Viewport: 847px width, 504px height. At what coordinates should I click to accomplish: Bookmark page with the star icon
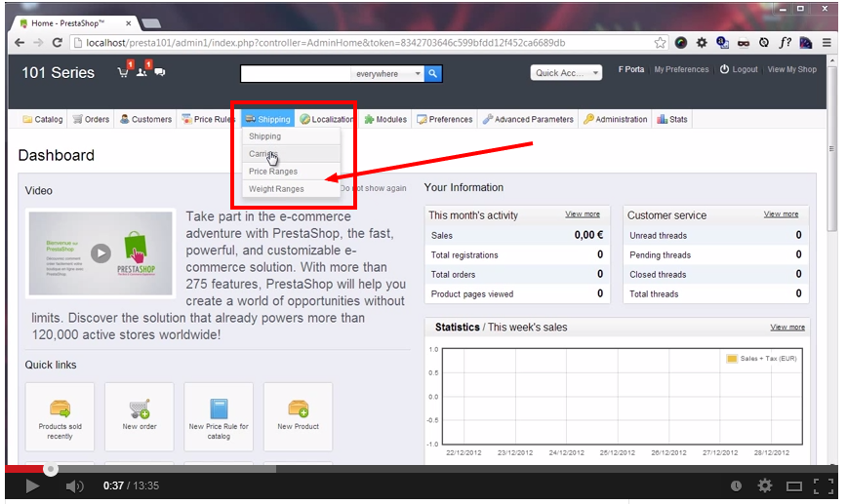point(660,43)
